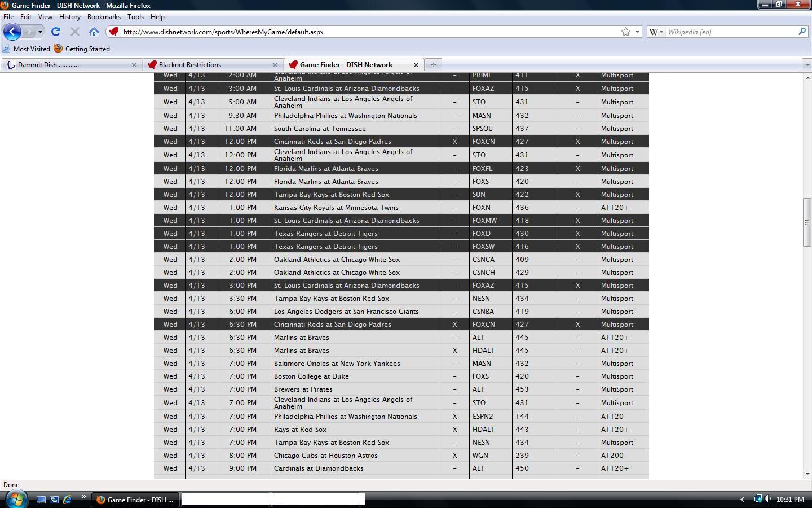Click the CSNCA network cell
Image resolution: width=812 pixels, height=508 pixels.
(491, 260)
